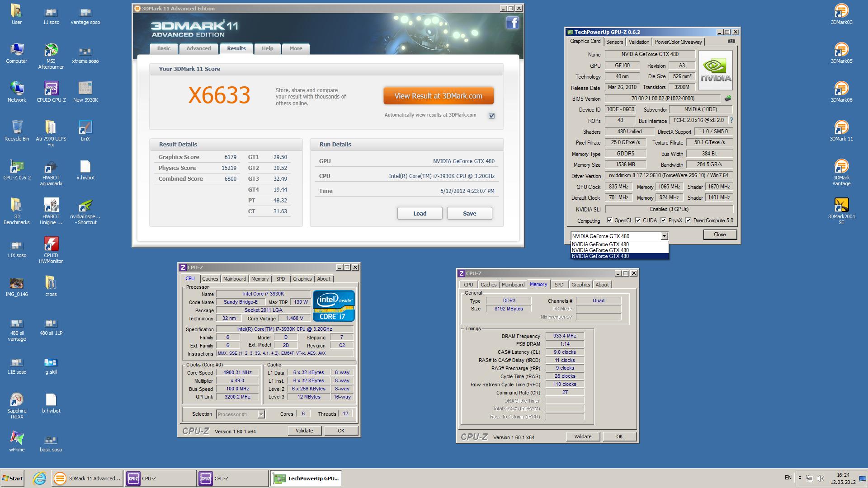
Task: Open the Graphics tab in left CPU-Z window
Action: 302,279
